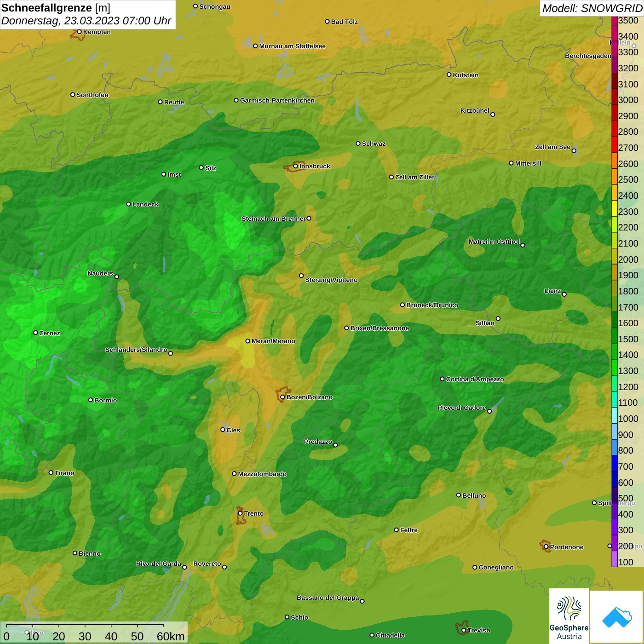Click the 'Murnau am Staffelsee' label
The image size is (644, 644).
[293, 46]
